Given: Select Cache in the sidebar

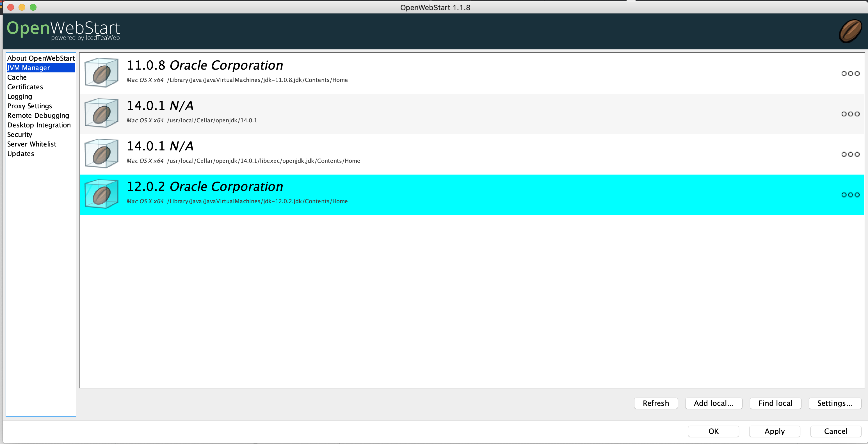Looking at the screenshot, I should [x=17, y=77].
